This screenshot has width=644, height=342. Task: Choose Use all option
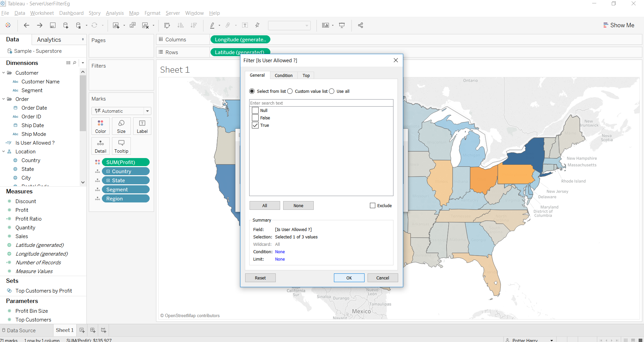[x=332, y=91]
